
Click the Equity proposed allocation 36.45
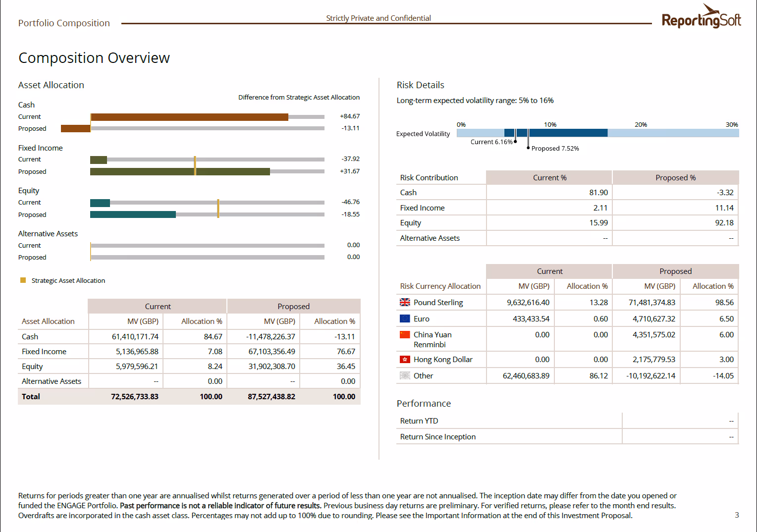click(346, 366)
